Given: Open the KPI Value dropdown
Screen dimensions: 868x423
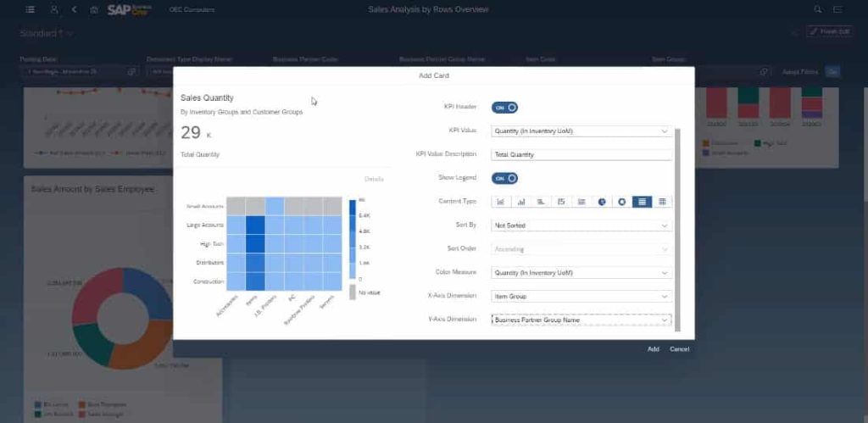Looking at the screenshot, I should pyautogui.click(x=581, y=131).
